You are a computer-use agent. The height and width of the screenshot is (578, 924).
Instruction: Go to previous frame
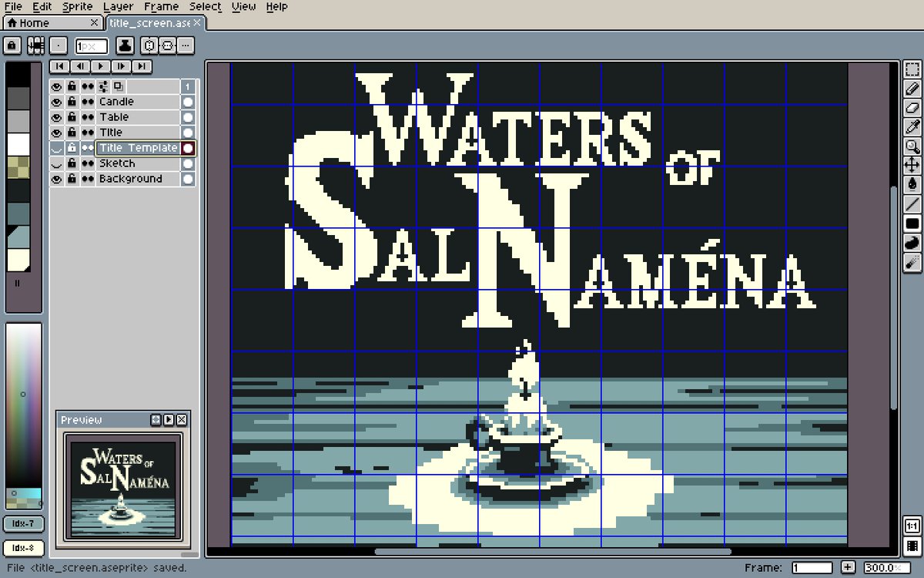click(x=80, y=66)
